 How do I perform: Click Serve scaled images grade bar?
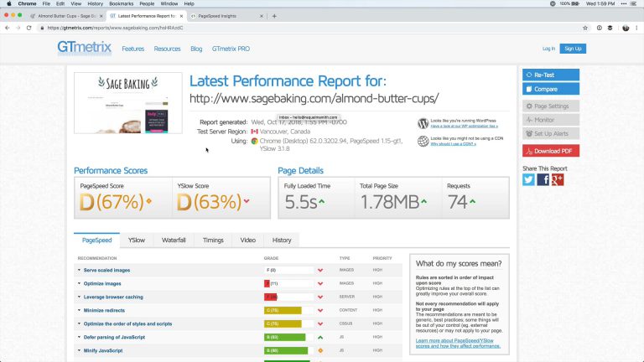(289, 270)
